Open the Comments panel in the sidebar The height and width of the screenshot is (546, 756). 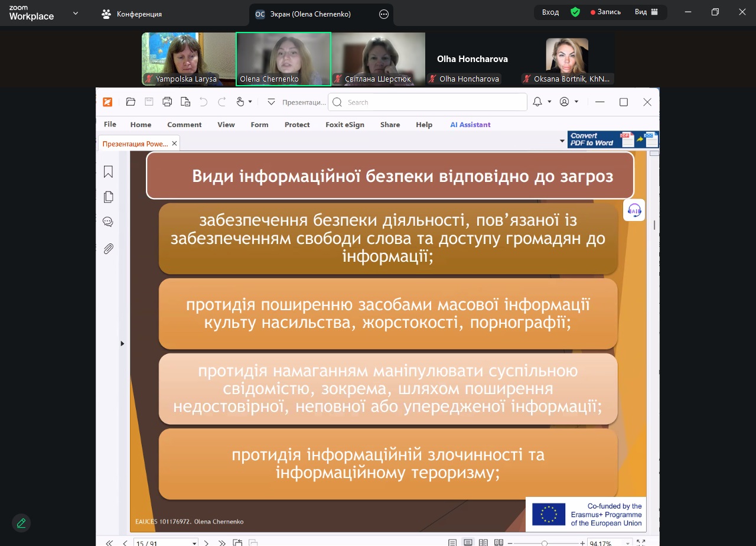108,222
